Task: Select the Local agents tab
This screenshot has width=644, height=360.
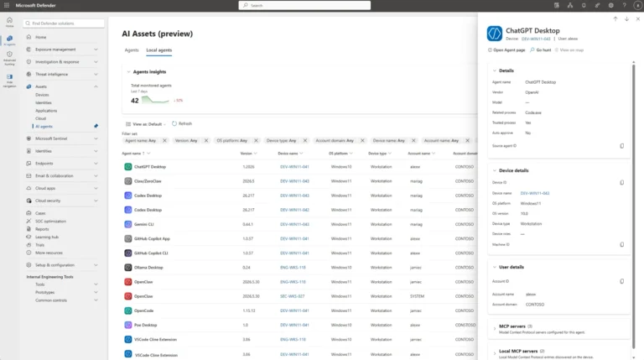Action: click(x=159, y=50)
